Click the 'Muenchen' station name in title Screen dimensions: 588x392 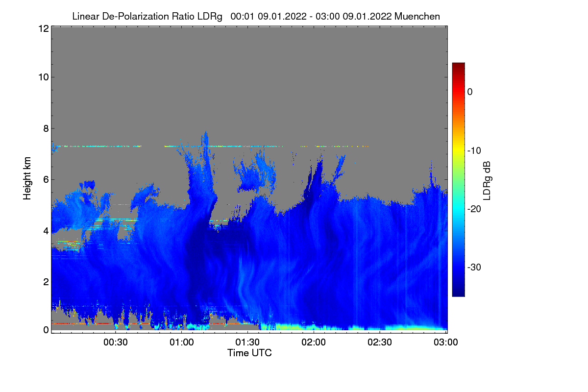417,16
